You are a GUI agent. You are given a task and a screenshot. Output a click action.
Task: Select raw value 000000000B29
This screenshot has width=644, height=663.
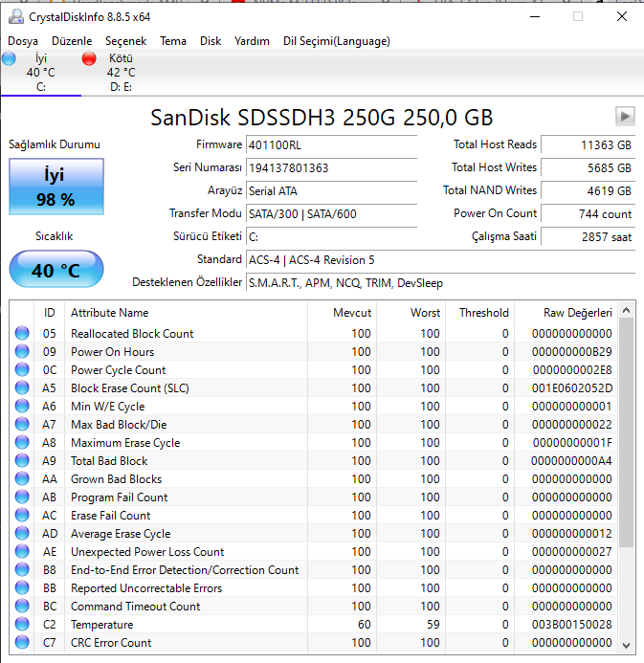pyautogui.click(x=571, y=352)
